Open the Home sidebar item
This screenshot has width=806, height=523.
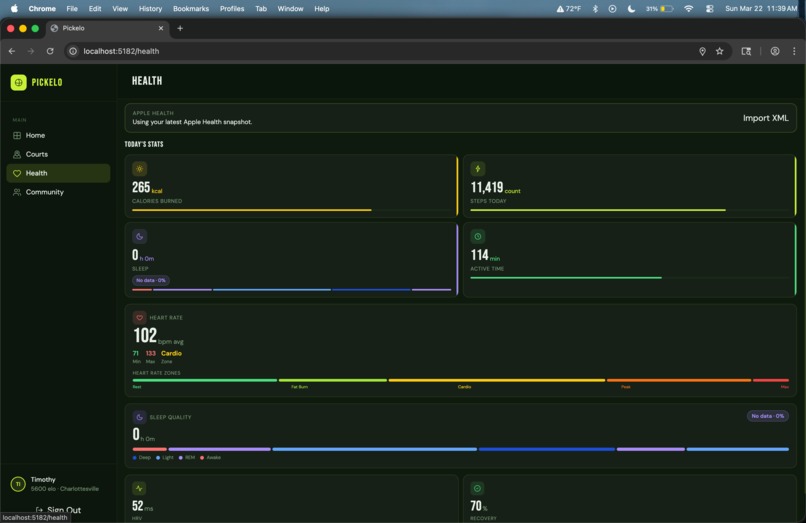click(58, 135)
